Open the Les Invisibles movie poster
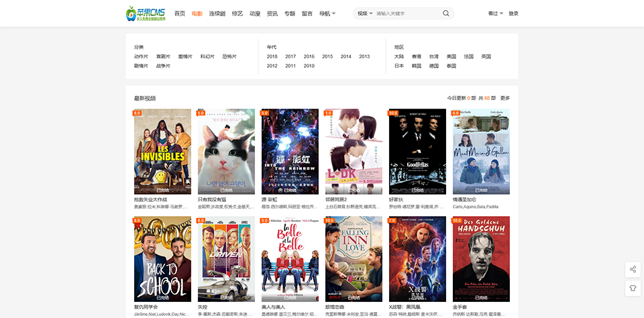The width and height of the screenshot is (644, 318). (162, 152)
